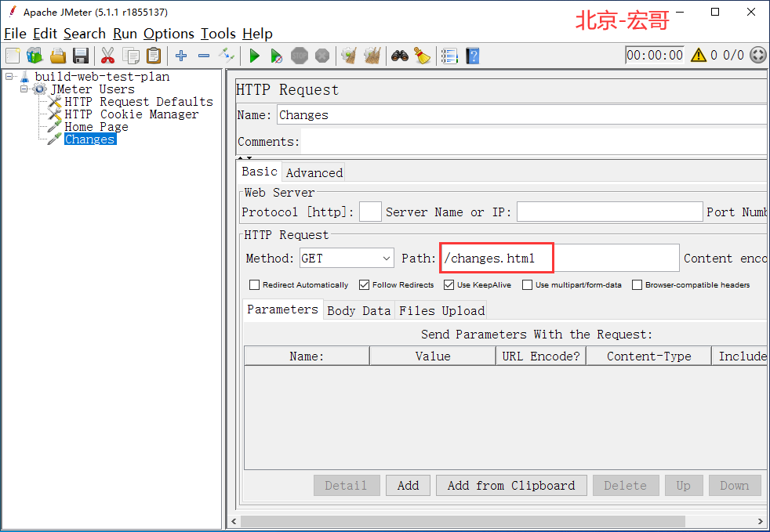Collapse all tree nodes with minus icon

point(204,56)
